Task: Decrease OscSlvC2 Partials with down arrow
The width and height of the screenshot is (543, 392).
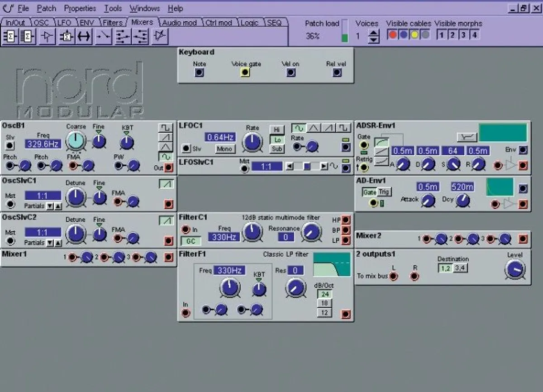Action: pos(50,243)
